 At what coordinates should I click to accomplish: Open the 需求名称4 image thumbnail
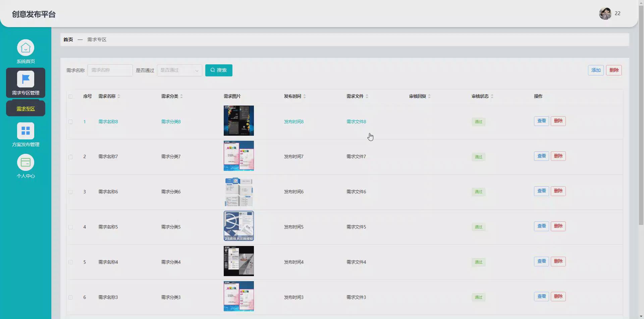[239, 261]
